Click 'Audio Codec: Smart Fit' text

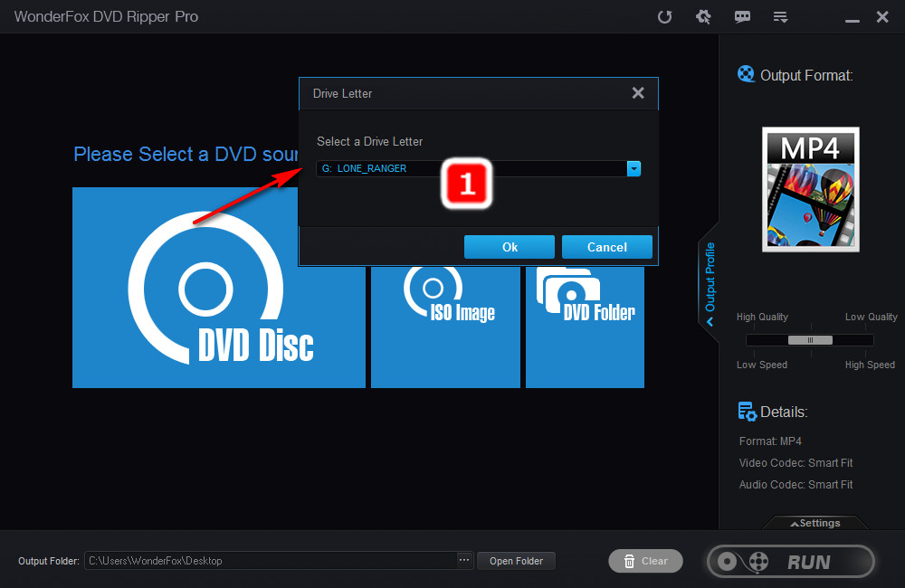(795, 485)
